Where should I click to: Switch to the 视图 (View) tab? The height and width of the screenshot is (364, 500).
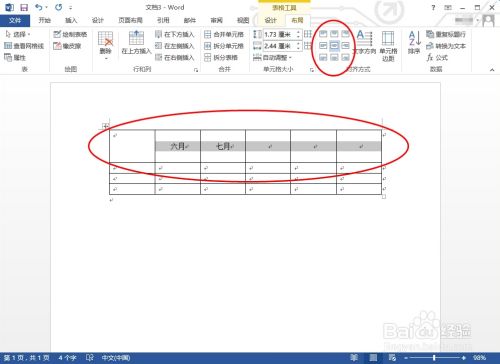[x=243, y=20]
